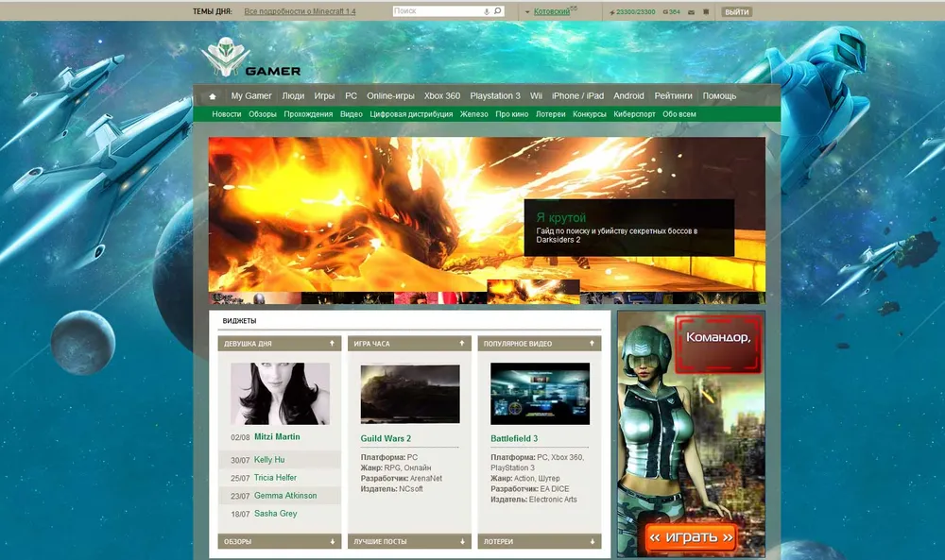Click the magnifier search icon
The width and height of the screenshot is (945, 560).
(x=497, y=10)
